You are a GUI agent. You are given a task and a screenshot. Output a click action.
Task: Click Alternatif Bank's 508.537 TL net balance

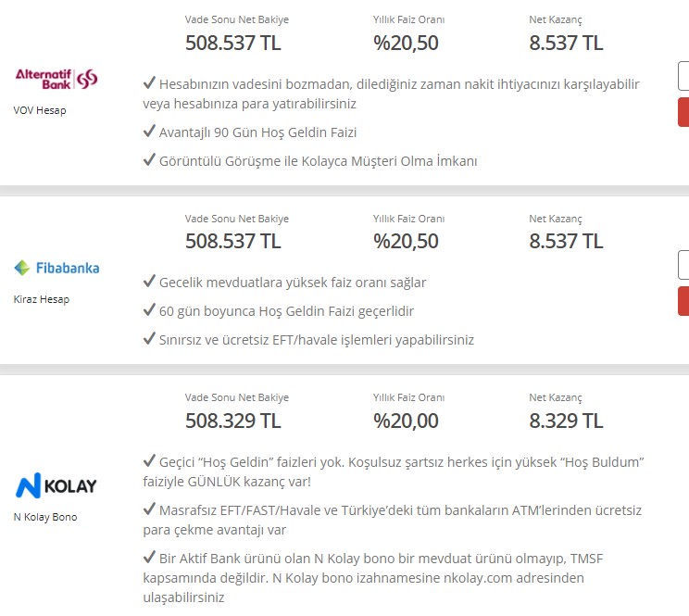point(232,43)
